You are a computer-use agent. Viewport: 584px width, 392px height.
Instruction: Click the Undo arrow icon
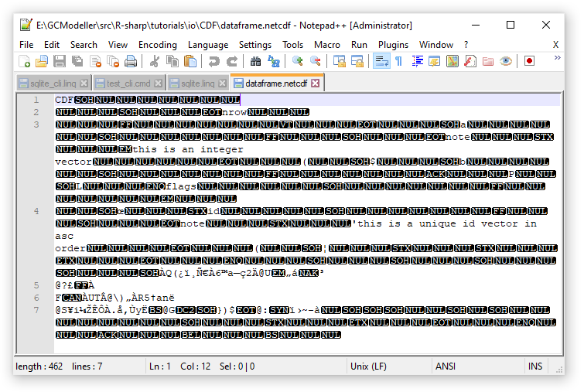click(213, 61)
